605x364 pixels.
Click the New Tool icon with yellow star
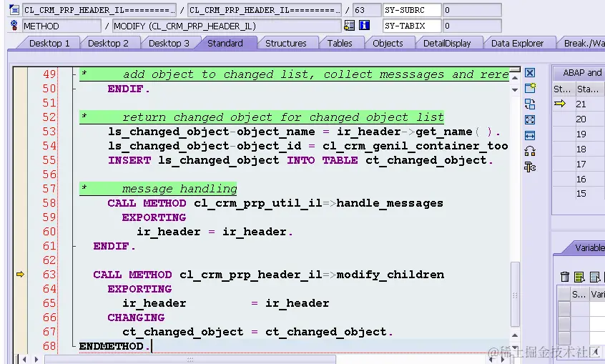(x=530, y=88)
